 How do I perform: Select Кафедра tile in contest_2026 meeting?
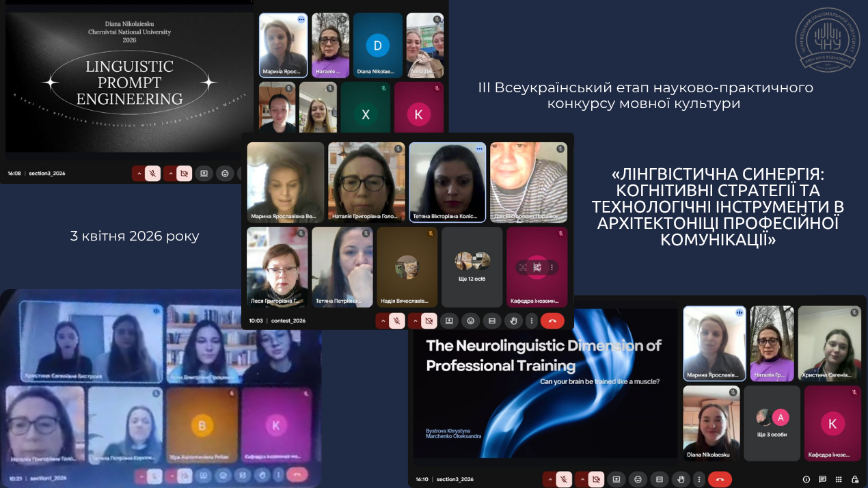[537, 267]
